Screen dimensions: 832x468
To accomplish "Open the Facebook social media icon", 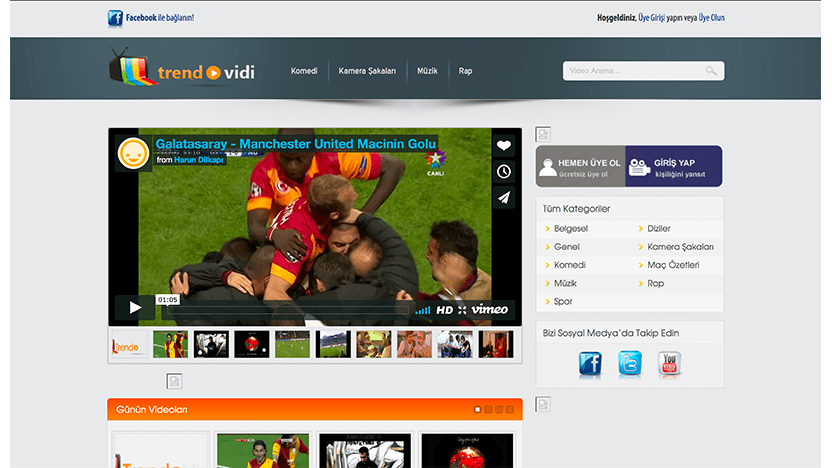I will click(590, 365).
